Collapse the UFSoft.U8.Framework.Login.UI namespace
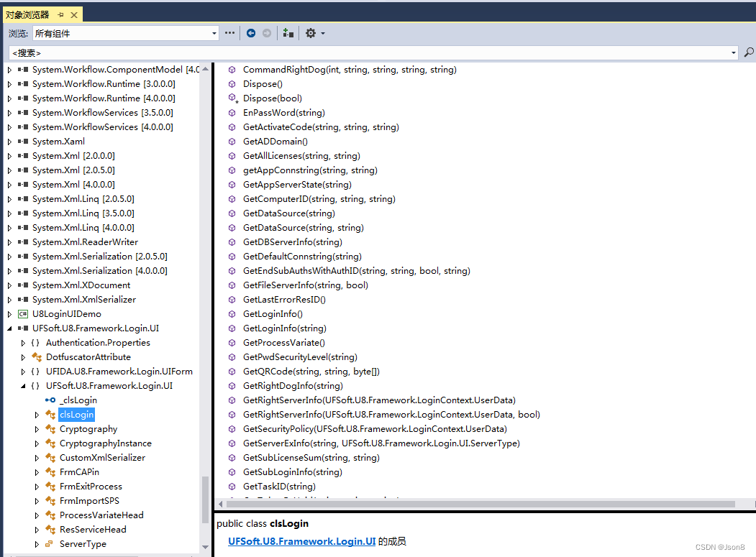Image resolution: width=756 pixels, height=557 pixels. point(22,385)
